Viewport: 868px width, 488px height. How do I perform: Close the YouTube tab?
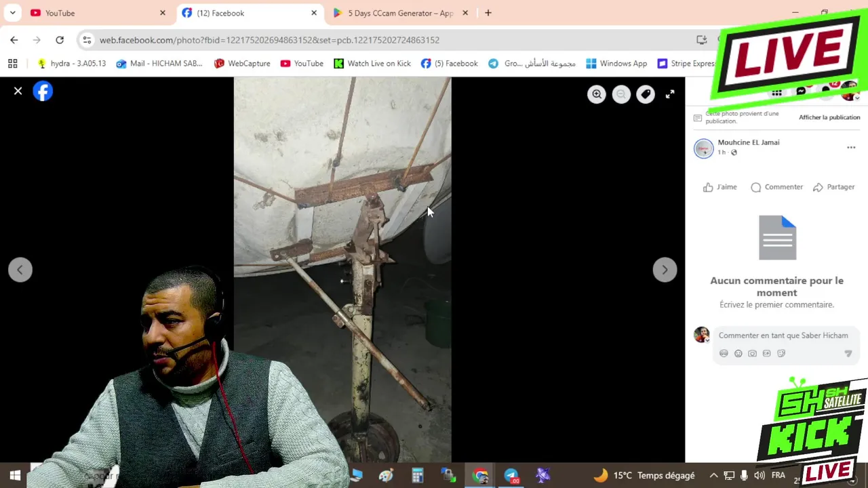coord(163,13)
